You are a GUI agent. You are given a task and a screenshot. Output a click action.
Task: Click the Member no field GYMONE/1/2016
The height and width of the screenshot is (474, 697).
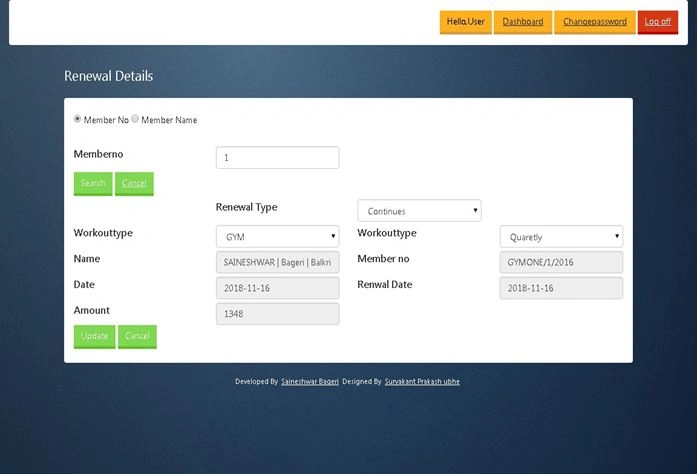tap(561, 262)
